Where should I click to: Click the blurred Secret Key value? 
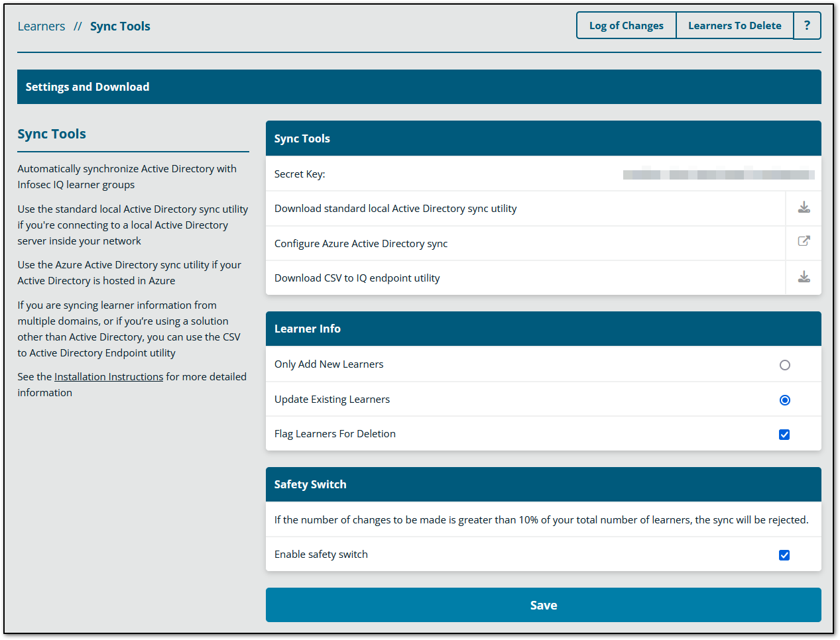point(718,174)
